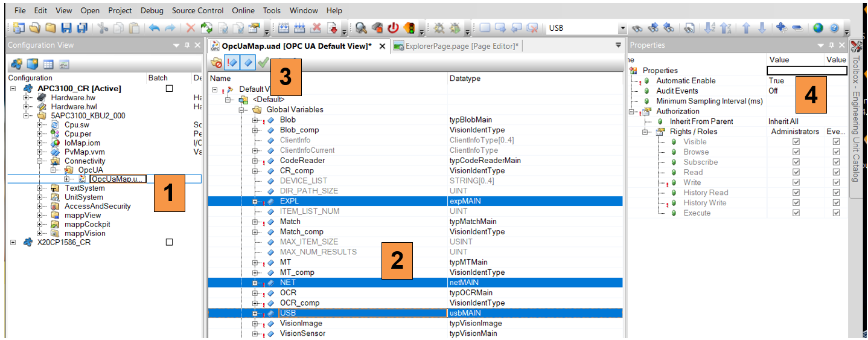The width and height of the screenshot is (868, 340).
Task: Toggle the Batch checkbox for APC3100_CR
Action: [169, 89]
